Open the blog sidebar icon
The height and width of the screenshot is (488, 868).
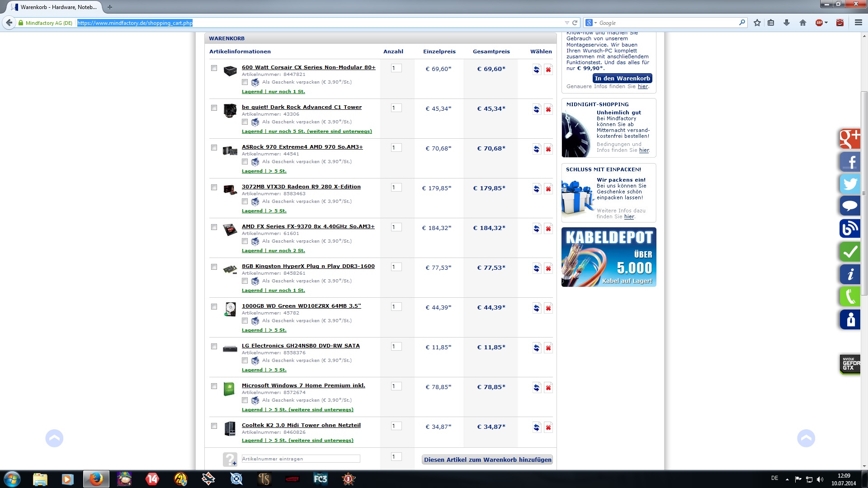850,229
